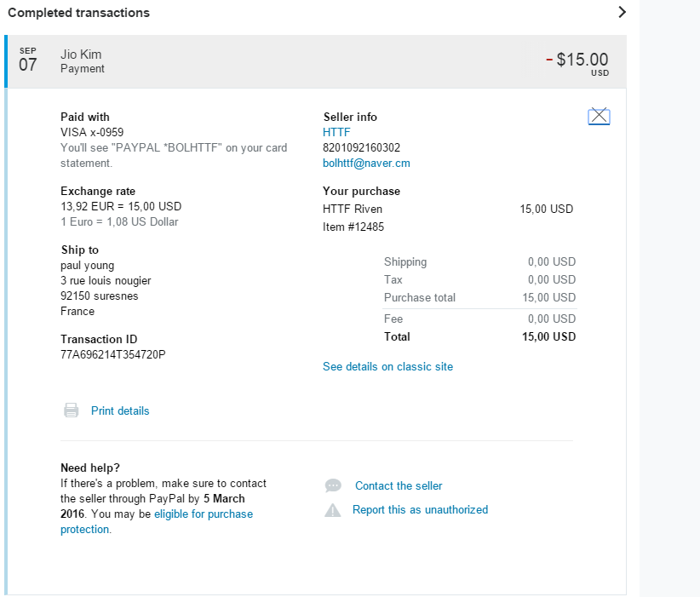The height and width of the screenshot is (597, 700).
Task: Click the Need help? heading
Action: [90, 468]
